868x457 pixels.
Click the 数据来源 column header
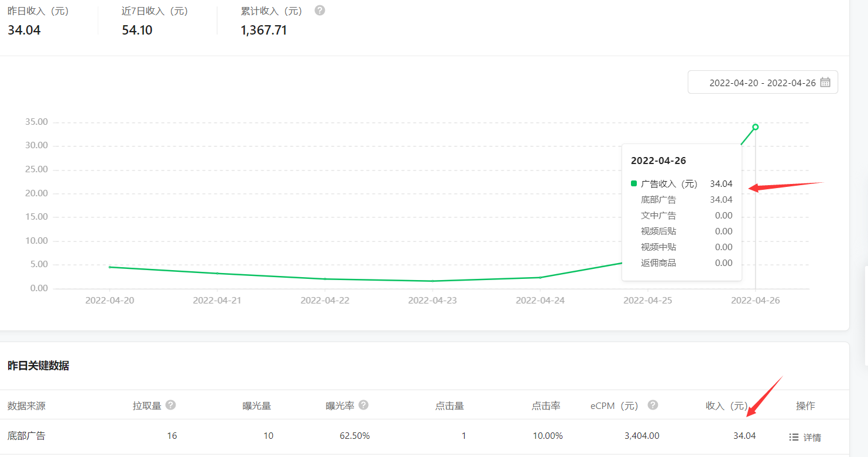(26, 405)
